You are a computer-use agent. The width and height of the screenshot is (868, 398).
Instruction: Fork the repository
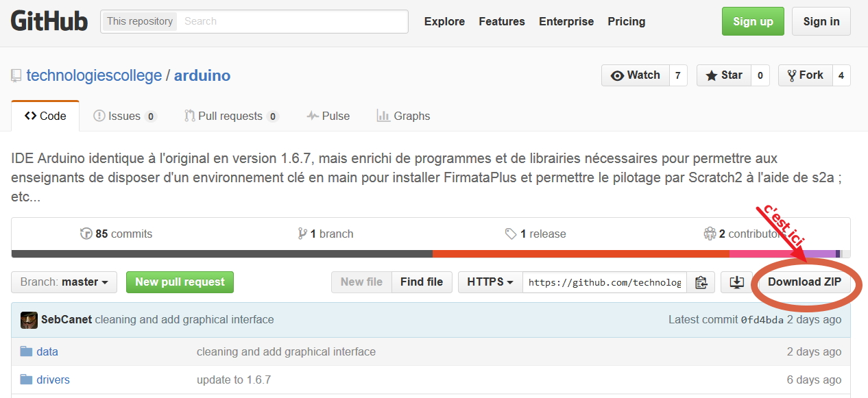(x=806, y=75)
